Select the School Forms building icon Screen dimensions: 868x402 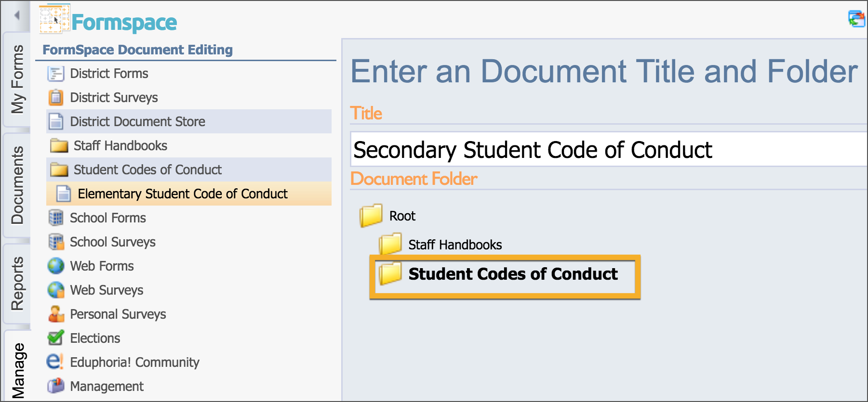[x=56, y=218]
